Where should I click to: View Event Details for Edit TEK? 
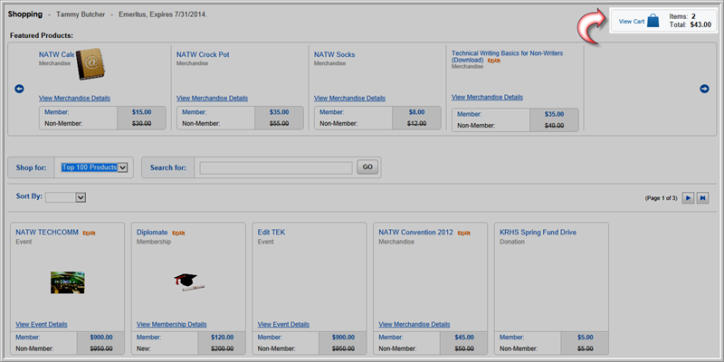coord(284,325)
